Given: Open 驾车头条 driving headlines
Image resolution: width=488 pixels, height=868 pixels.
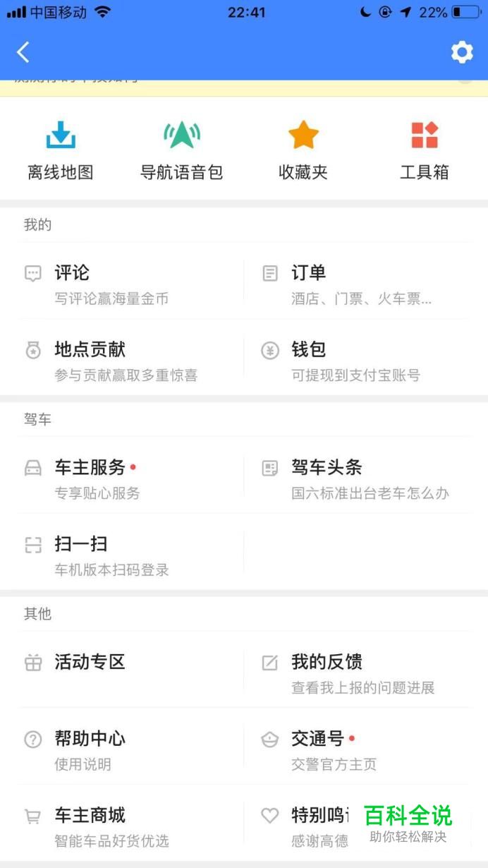Looking at the screenshot, I should 327,467.
